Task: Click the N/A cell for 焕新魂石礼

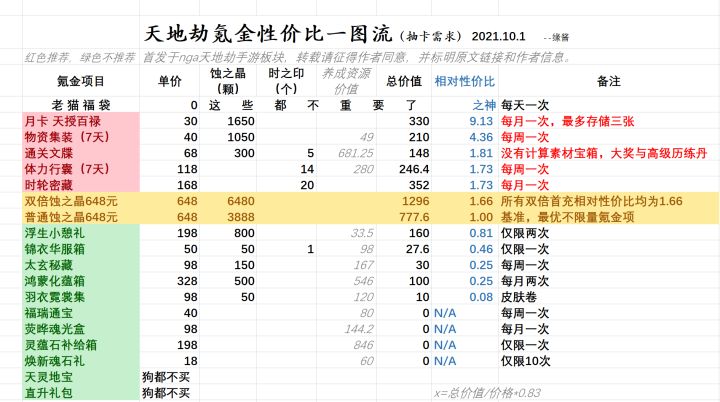Action: click(x=445, y=361)
